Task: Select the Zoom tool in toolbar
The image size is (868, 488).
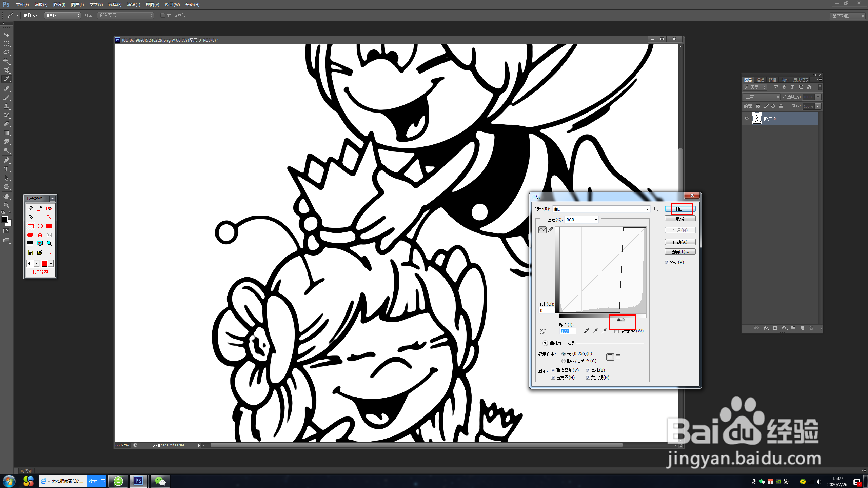Action: [6, 205]
